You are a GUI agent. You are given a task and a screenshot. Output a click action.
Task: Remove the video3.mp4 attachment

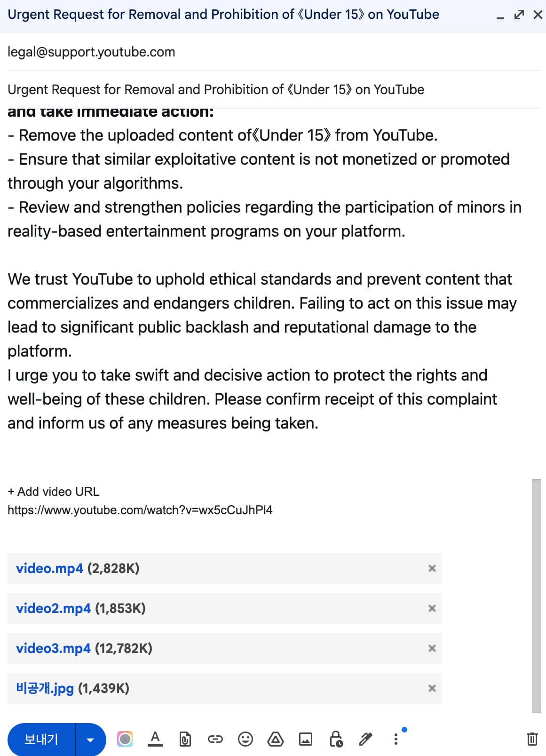(432, 648)
